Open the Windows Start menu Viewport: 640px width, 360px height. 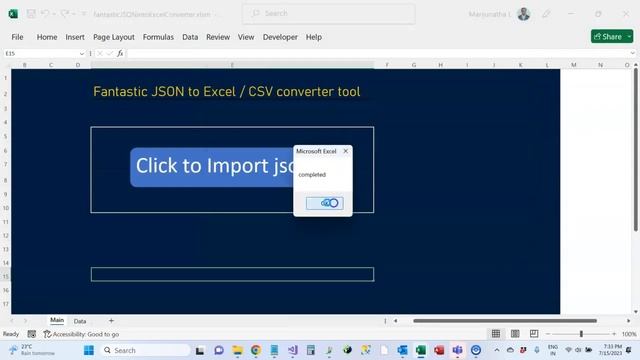click(x=89, y=350)
